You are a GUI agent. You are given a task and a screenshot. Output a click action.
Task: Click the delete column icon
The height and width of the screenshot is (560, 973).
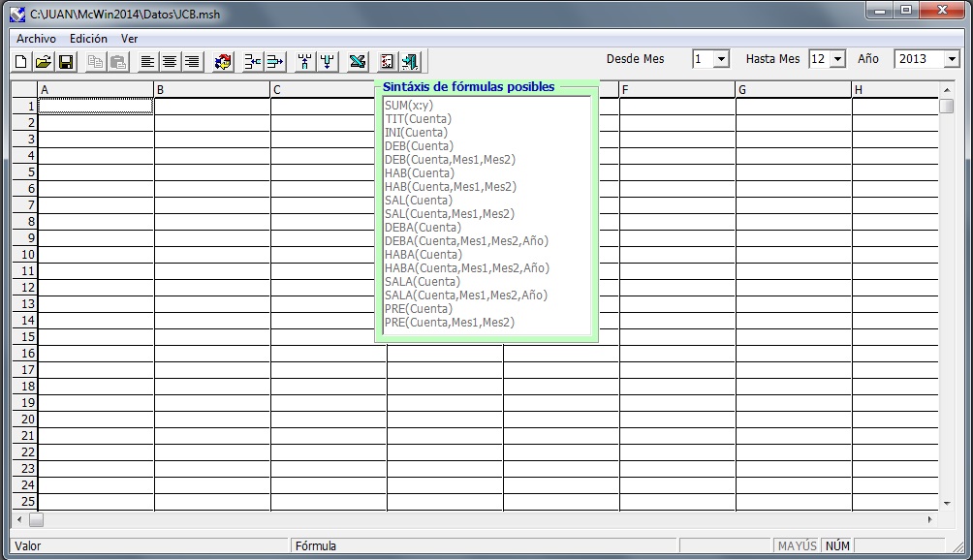click(x=327, y=61)
